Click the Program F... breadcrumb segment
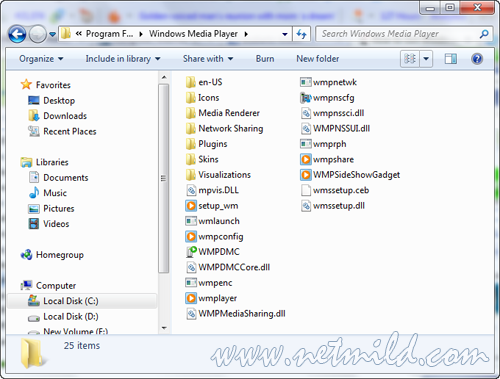The height and width of the screenshot is (379, 500). click(109, 34)
